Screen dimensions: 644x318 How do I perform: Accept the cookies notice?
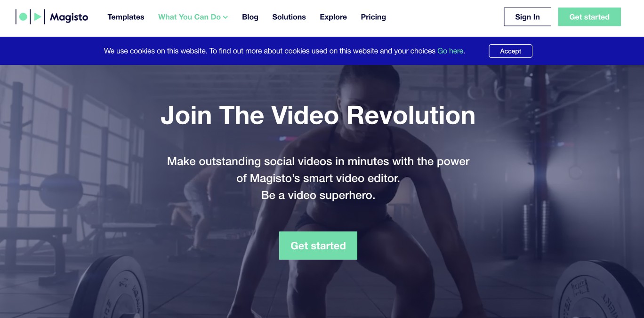pyautogui.click(x=510, y=51)
